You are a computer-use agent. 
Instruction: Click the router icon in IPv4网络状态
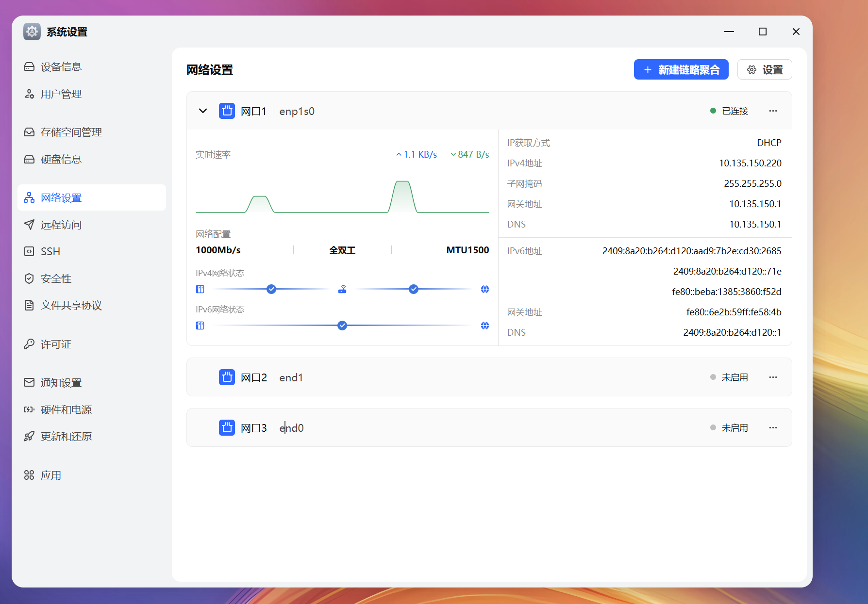(x=342, y=289)
